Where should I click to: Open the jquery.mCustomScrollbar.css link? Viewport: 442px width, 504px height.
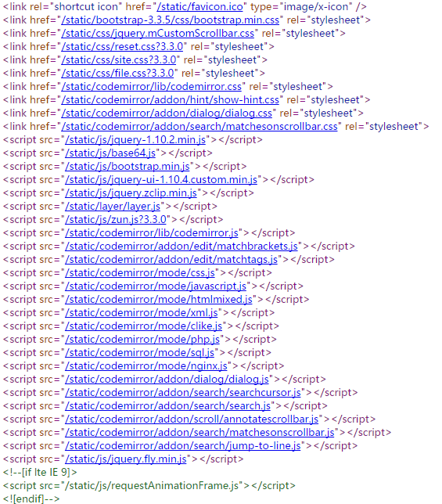[158, 34]
